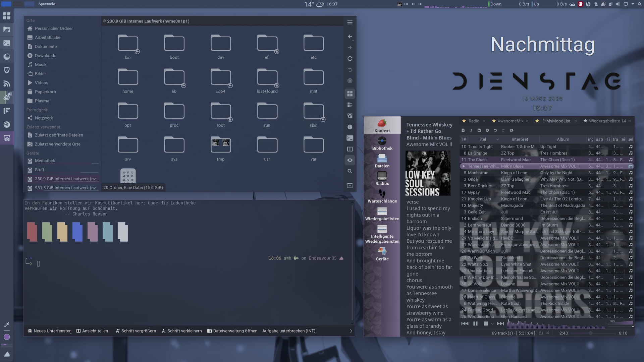Toggle hidden files with the eye icon
The height and width of the screenshot is (362, 644).
point(350,160)
